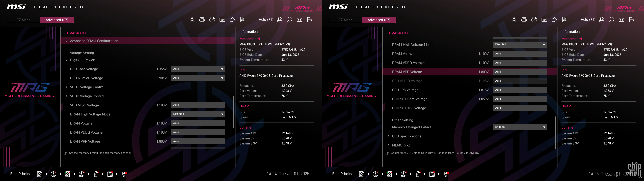The image size is (644, 181).
Task: Select USB floppy boot device in left Boot Priority
Action: (110, 174)
